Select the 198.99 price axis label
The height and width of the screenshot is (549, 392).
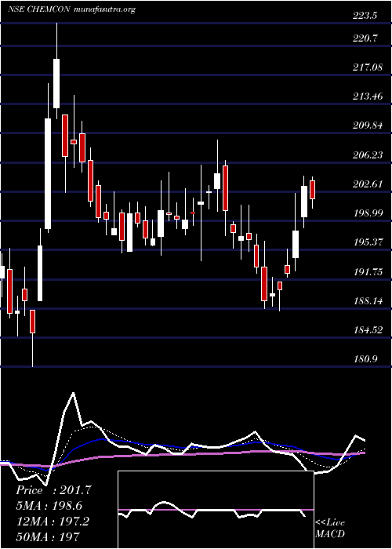368,213
